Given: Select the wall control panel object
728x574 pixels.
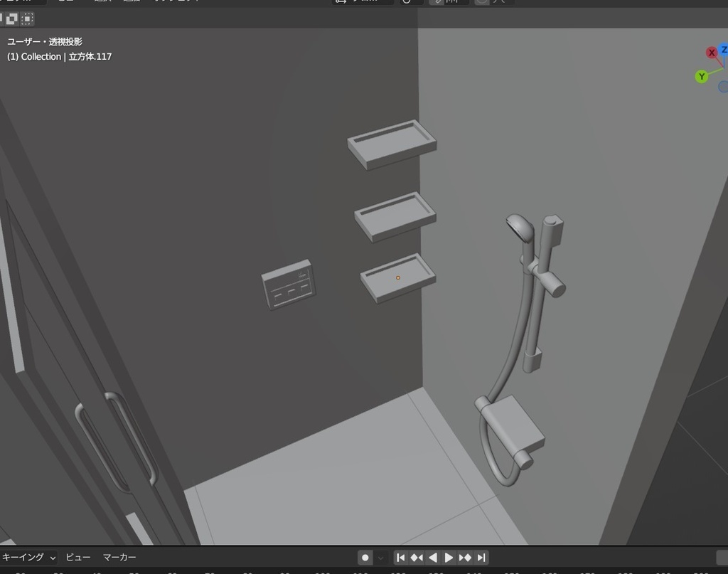Looking at the screenshot, I should [289, 285].
